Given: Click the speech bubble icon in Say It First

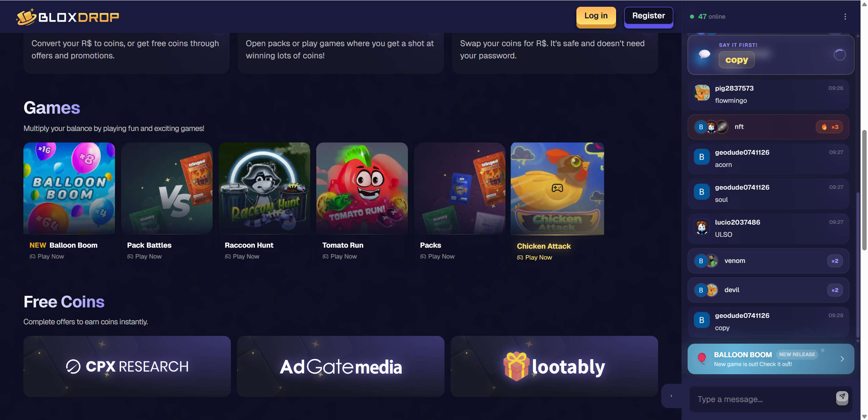Looking at the screenshot, I should pyautogui.click(x=704, y=55).
